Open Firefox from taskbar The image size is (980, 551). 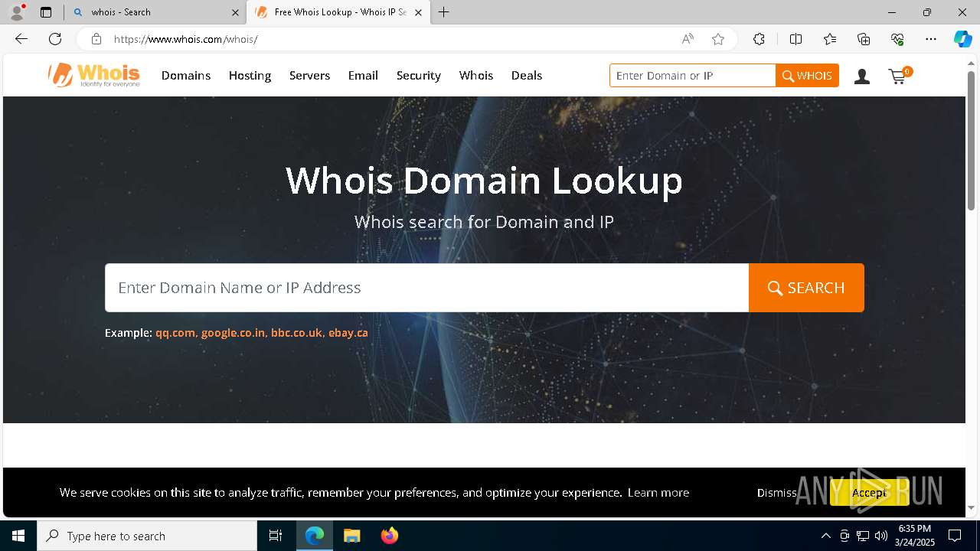(389, 536)
